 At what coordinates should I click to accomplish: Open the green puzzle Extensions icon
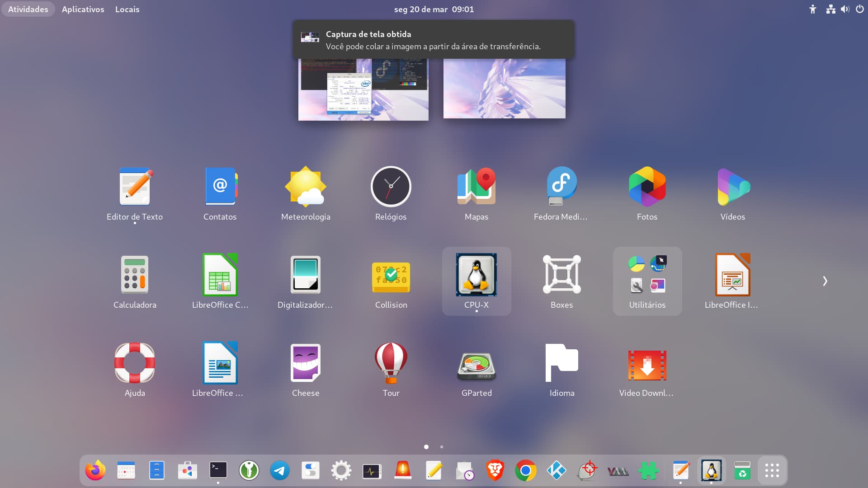649,471
